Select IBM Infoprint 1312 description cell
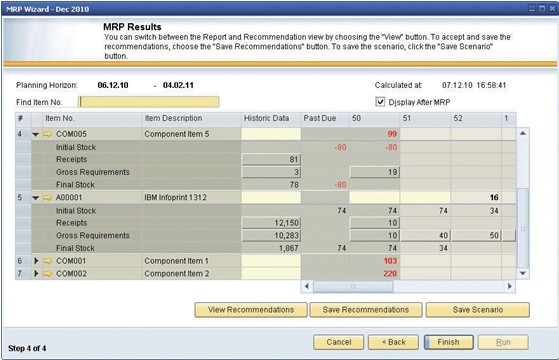 [191, 197]
